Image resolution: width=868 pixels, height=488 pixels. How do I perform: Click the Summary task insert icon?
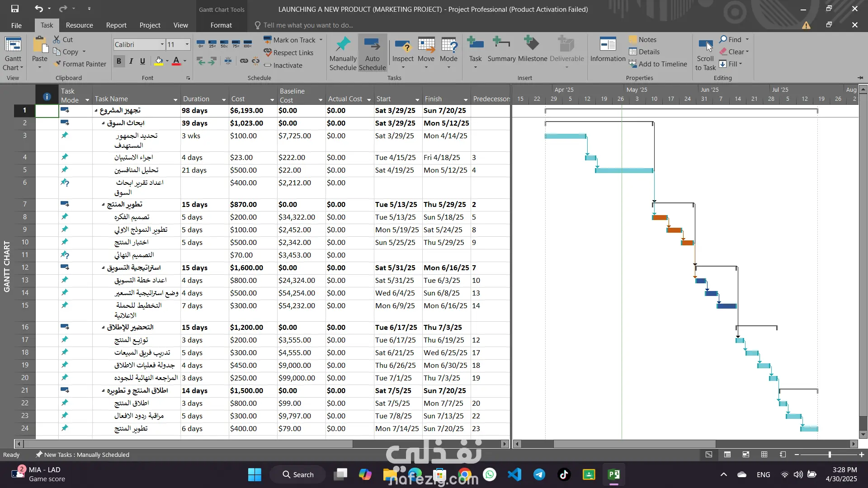(x=501, y=45)
